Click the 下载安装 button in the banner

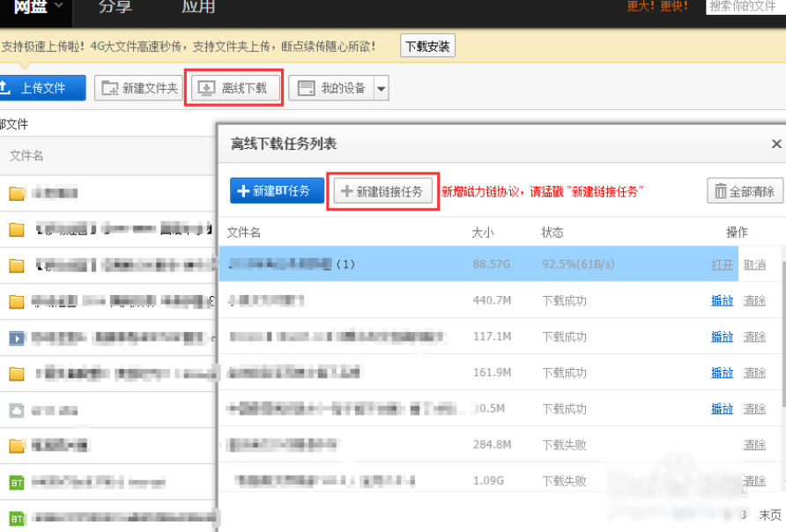click(x=427, y=46)
